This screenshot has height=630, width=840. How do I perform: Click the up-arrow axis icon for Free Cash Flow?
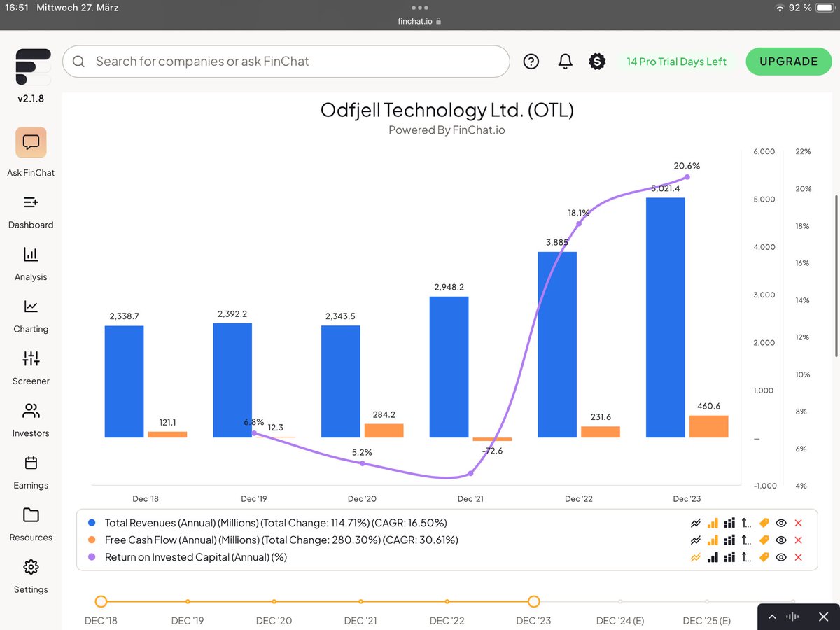[x=746, y=540]
